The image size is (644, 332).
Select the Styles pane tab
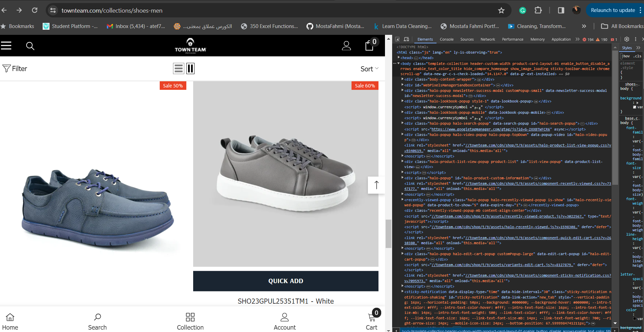[x=627, y=48]
